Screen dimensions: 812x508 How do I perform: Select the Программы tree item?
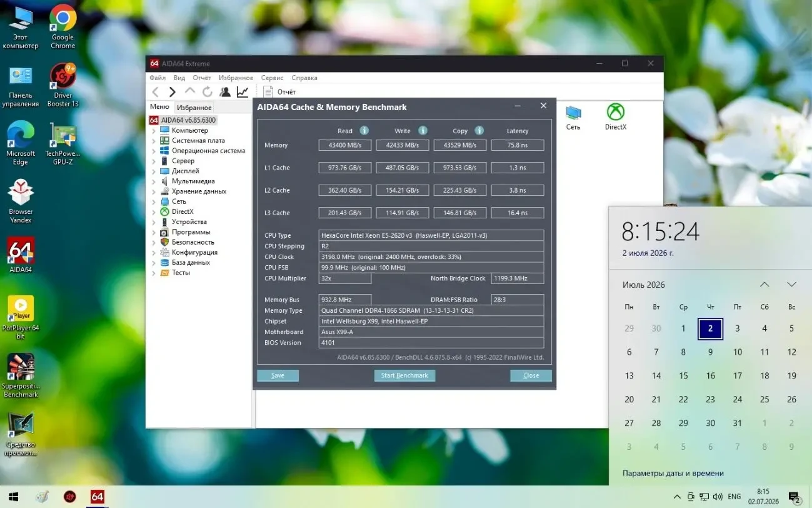coord(191,232)
